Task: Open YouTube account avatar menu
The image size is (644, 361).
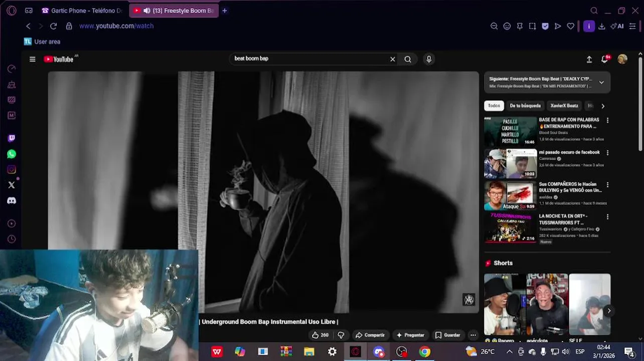Action: tap(622, 59)
